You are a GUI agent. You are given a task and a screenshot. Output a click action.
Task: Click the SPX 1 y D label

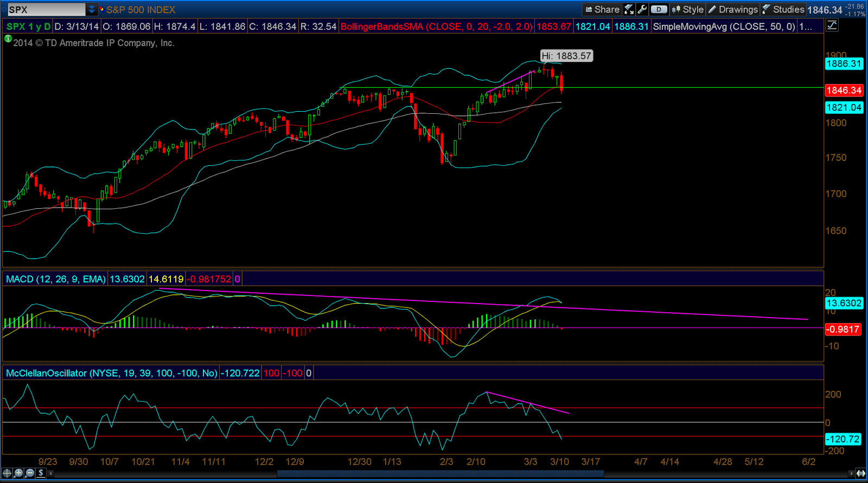[28, 26]
